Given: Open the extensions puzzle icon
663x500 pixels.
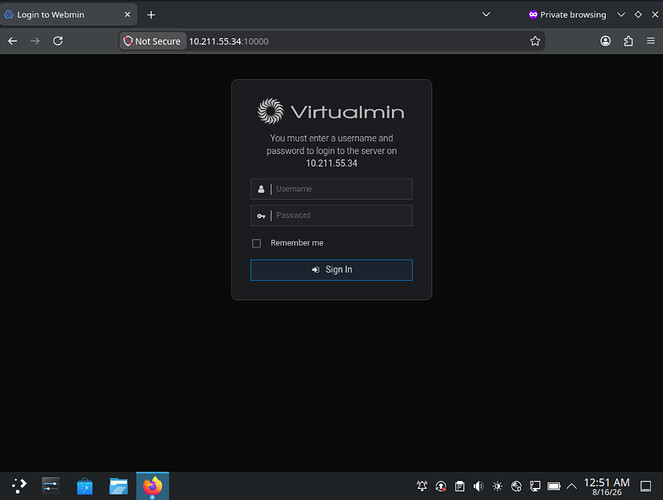Looking at the screenshot, I should pos(628,41).
